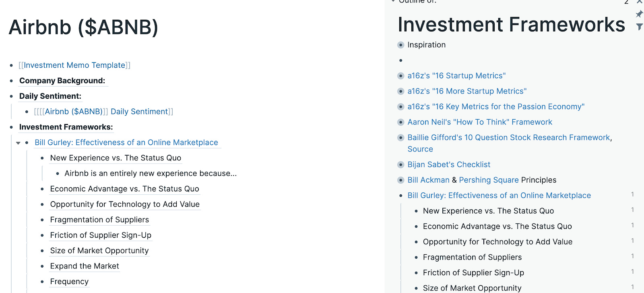This screenshot has width=644, height=293.
Task: Expand the collapsed Bijan Sabet's Checklist bullet
Action: 400,164
